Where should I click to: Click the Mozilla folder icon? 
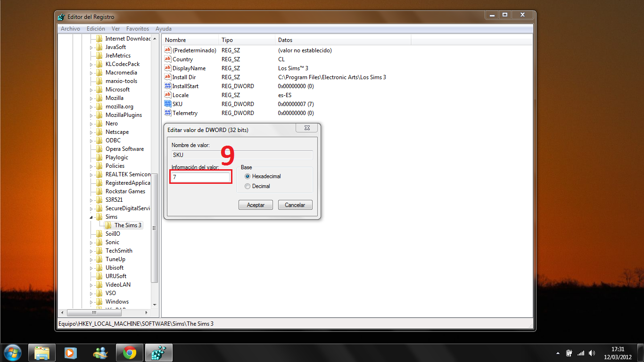99,98
